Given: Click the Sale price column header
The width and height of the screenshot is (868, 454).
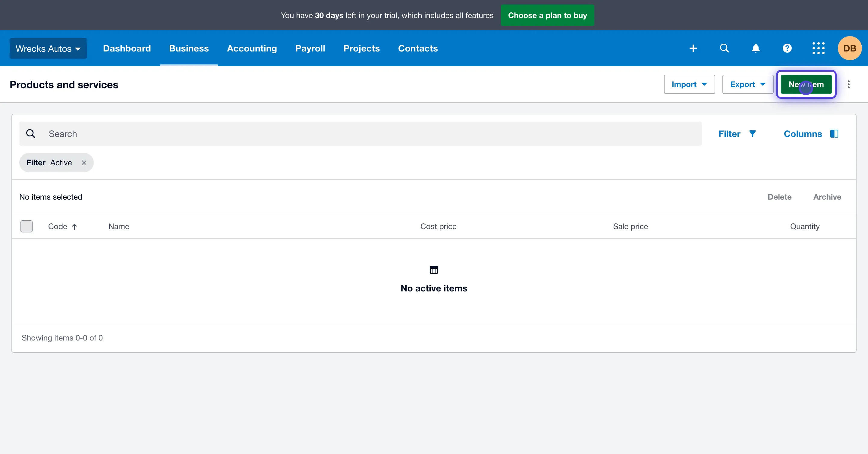Looking at the screenshot, I should pyautogui.click(x=631, y=226).
